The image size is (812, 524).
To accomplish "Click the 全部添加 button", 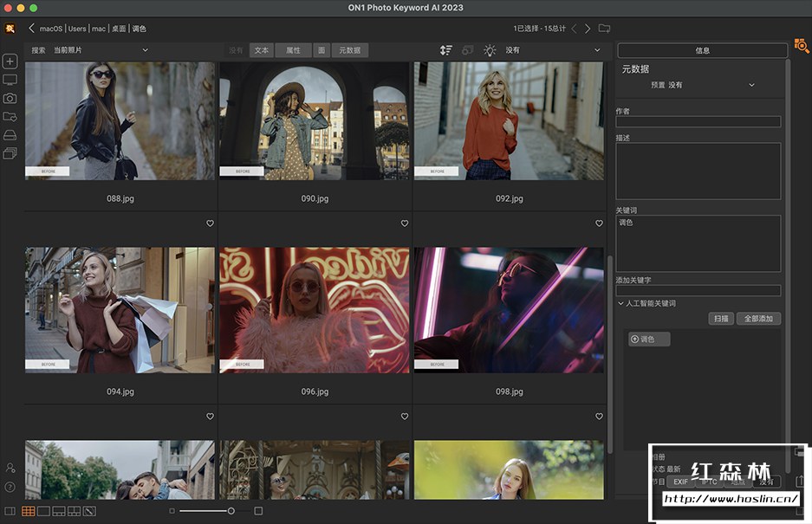I will point(758,319).
